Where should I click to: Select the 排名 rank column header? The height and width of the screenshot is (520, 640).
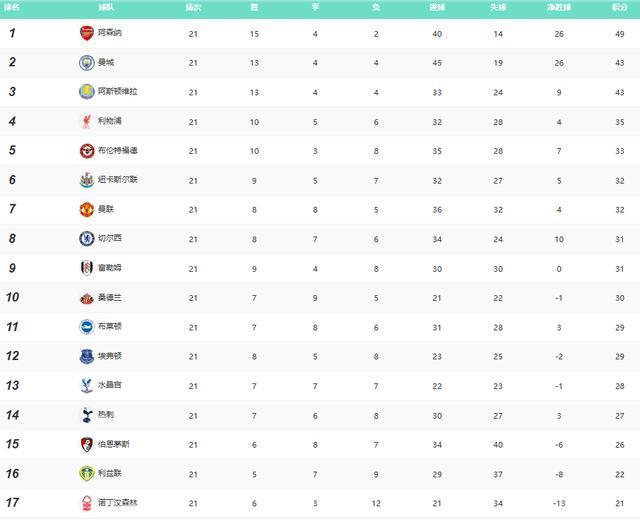point(12,6)
